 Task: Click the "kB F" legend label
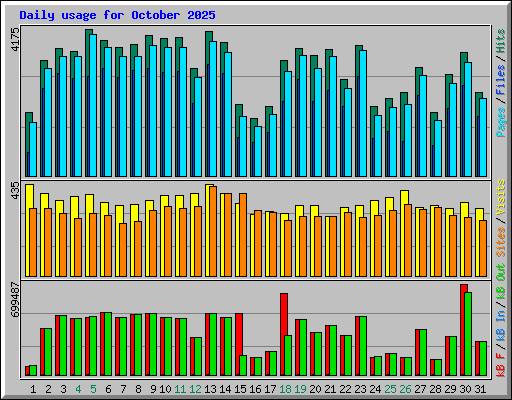tap(501, 365)
